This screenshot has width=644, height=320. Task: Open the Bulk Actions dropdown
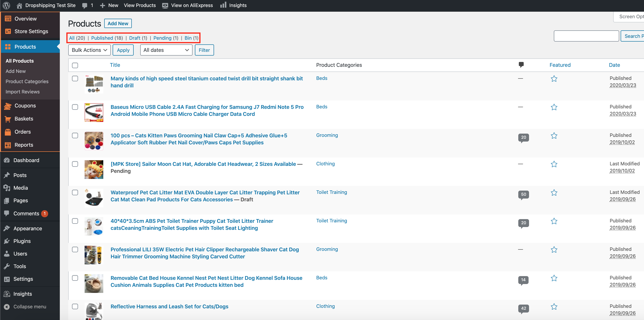[x=89, y=50]
